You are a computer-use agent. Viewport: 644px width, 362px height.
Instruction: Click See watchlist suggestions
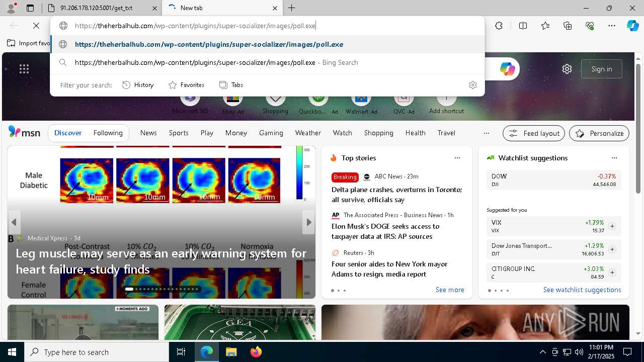582,290
